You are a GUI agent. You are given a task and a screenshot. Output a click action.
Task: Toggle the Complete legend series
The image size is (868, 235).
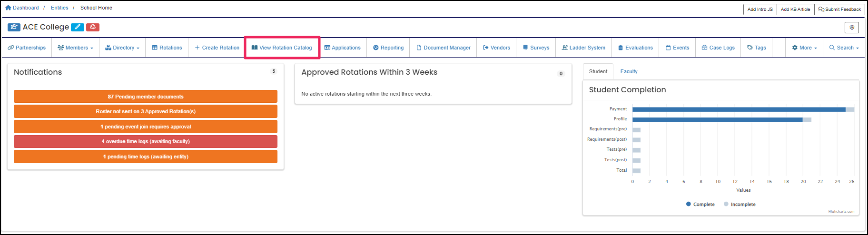click(x=700, y=204)
